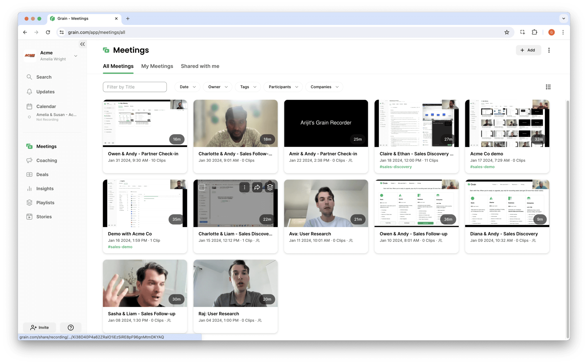Expand the Acme workspace switcher
Viewport: 588px width, 364px height.
[76, 56]
